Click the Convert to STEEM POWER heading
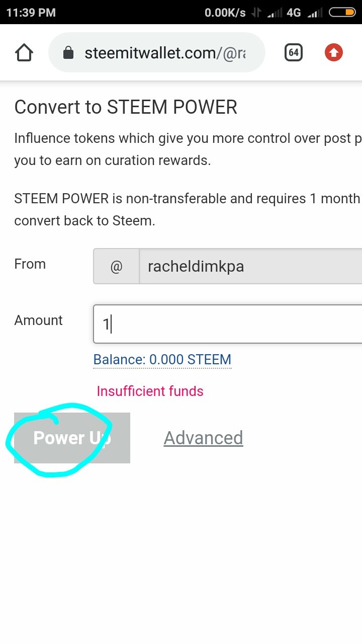362x644 pixels. coord(126,107)
